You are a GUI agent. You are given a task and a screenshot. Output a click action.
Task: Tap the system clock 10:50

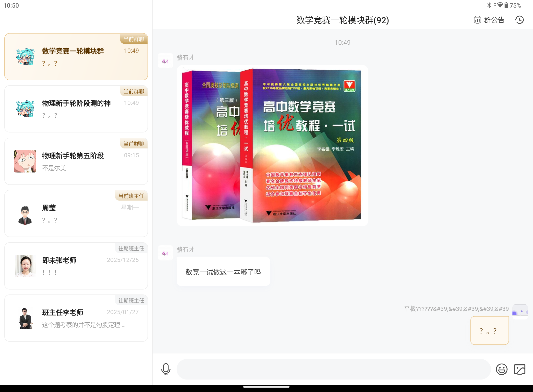tap(11, 5)
